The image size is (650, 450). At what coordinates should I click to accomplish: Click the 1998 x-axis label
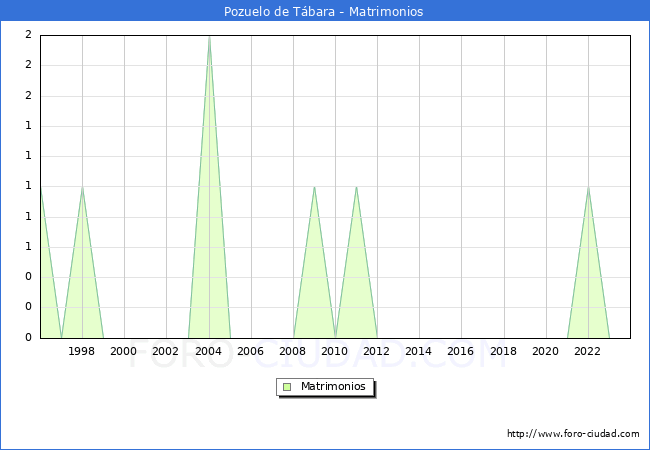82,351
